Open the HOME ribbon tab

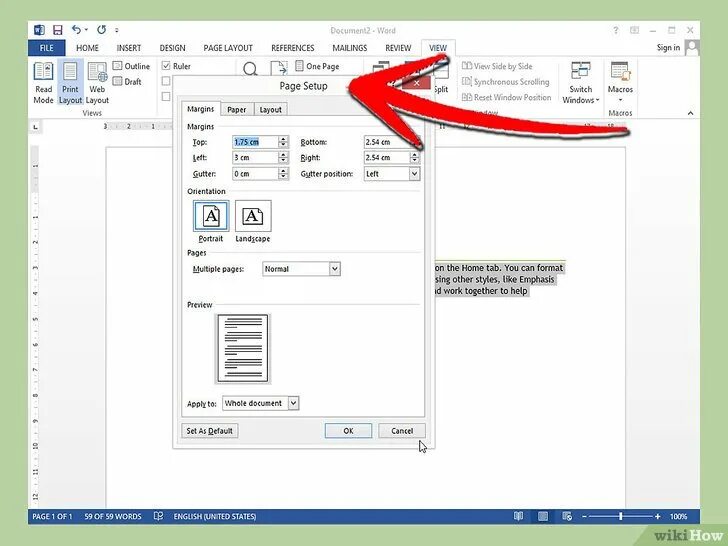[x=87, y=48]
